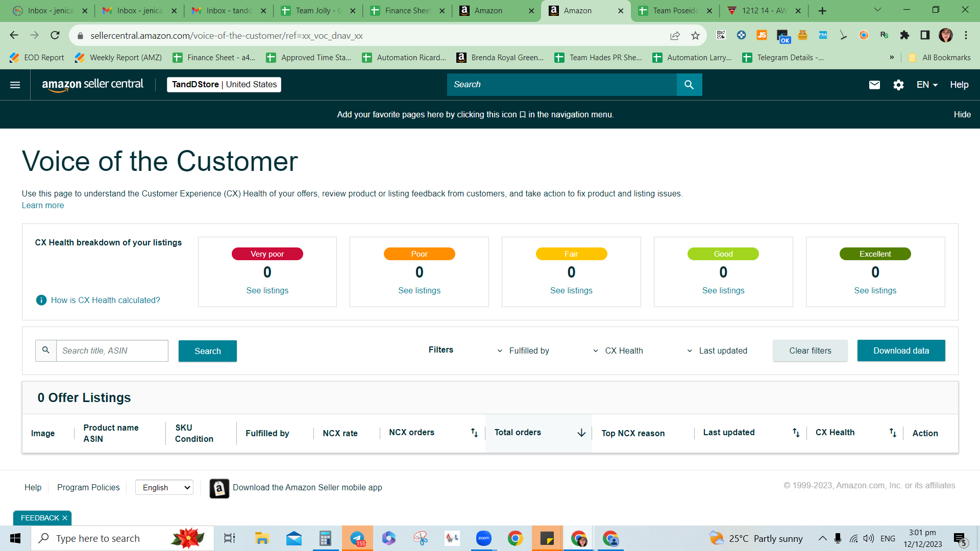
Task: Open Zoom from the taskbar
Action: pos(483,538)
